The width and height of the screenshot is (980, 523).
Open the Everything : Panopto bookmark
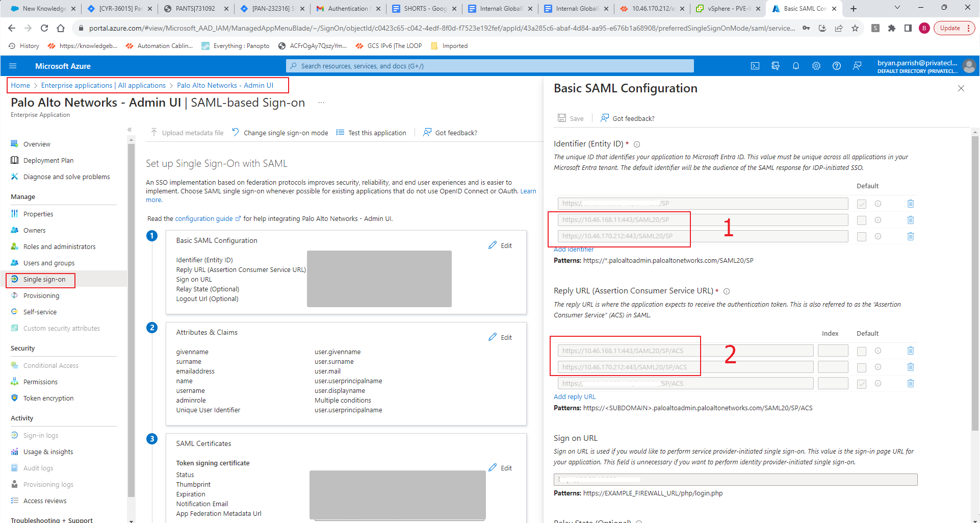tap(236, 46)
